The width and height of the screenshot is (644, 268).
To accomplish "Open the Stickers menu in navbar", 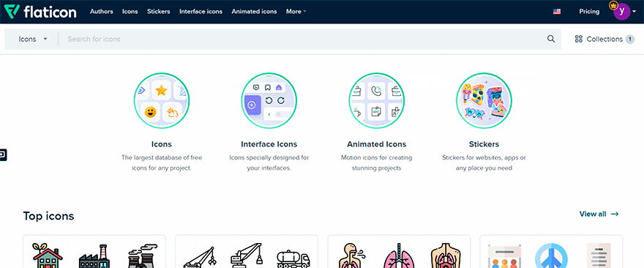I will [159, 12].
